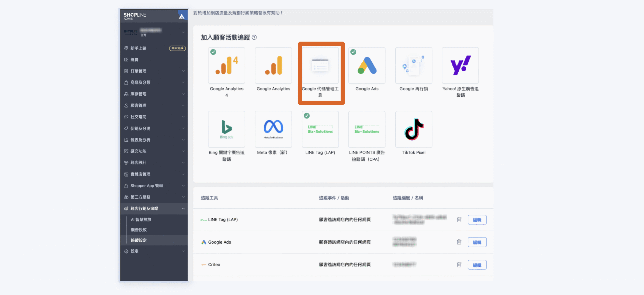Expand the 報表及分析 menu
This screenshot has width=644, height=295.
point(154,140)
